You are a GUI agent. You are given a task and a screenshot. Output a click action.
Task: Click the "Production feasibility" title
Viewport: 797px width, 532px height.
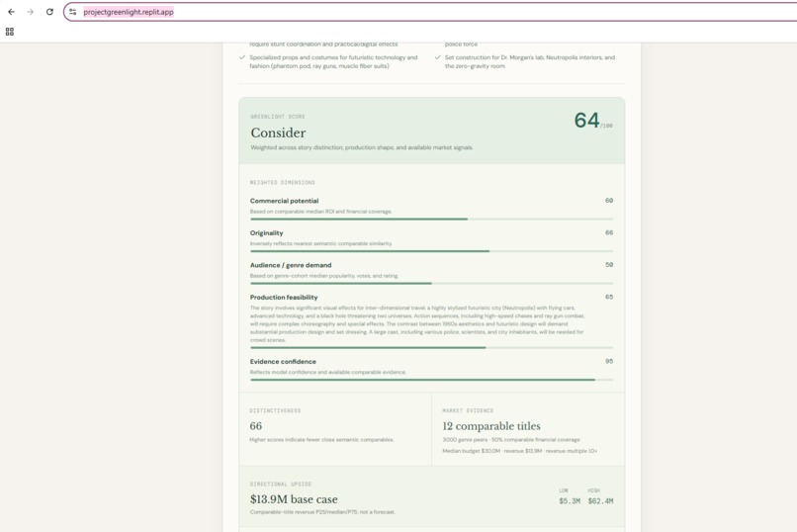(284, 298)
